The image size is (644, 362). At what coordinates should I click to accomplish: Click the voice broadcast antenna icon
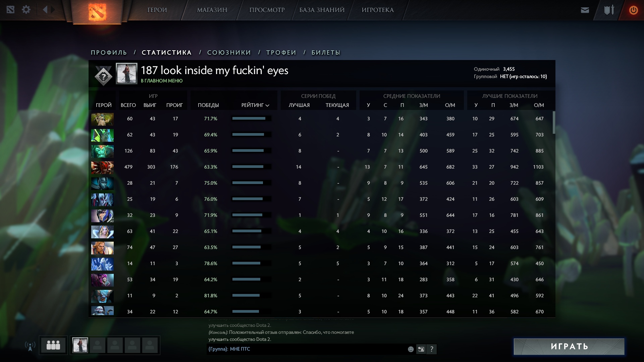[30, 346]
